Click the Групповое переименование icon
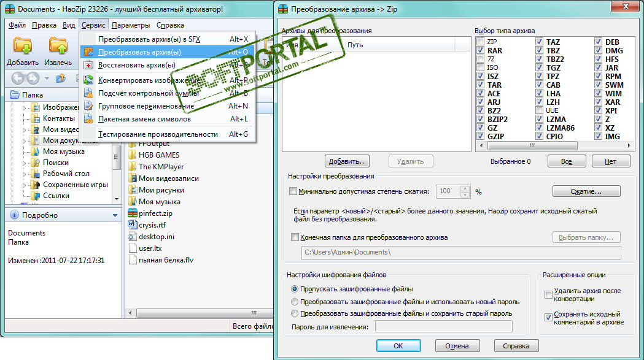This screenshot has height=360, width=644. (88, 106)
